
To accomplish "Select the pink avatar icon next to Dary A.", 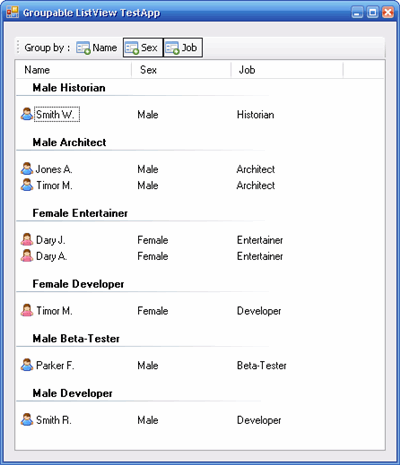I will point(27,256).
